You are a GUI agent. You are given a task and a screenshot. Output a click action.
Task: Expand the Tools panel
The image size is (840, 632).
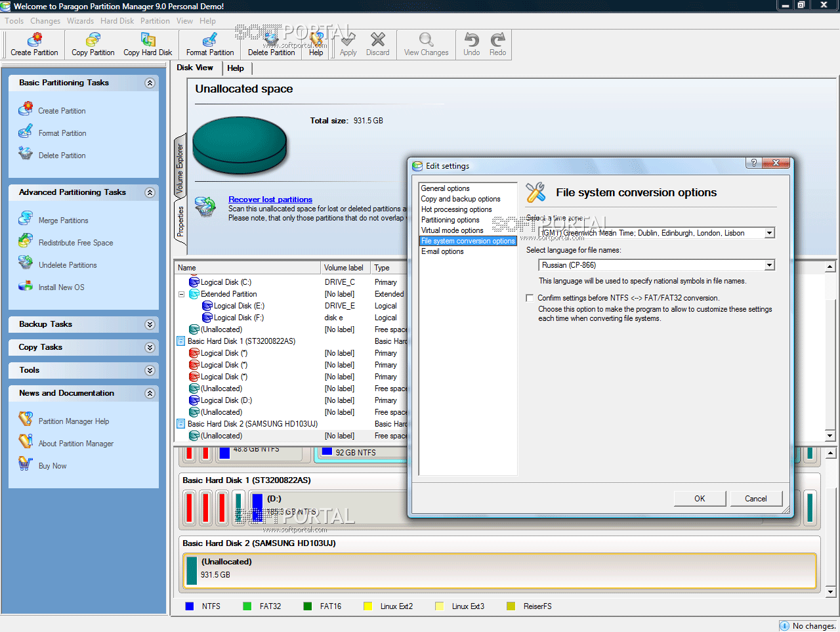(x=150, y=370)
